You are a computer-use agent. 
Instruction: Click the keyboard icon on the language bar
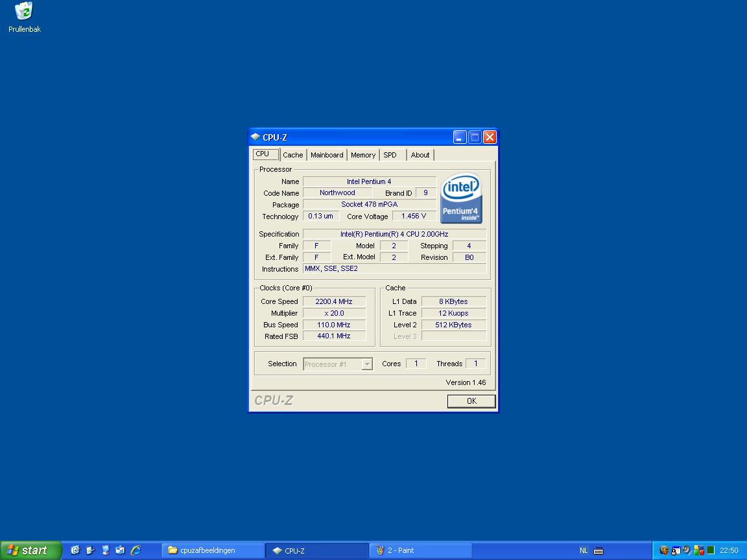click(x=599, y=551)
